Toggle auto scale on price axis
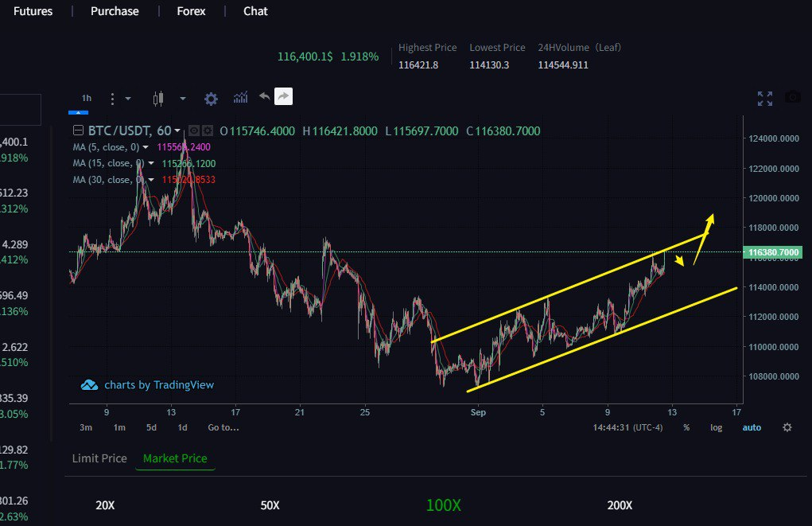 (x=751, y=427)
